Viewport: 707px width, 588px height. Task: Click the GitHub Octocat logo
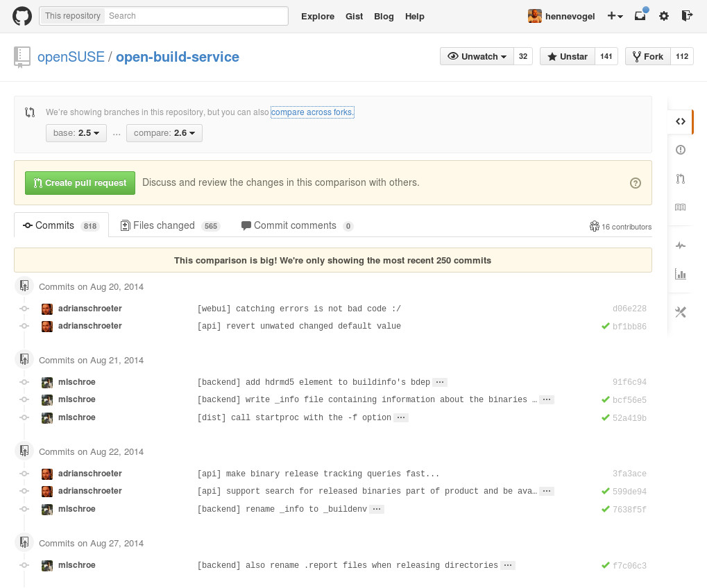pyautogui.click(x=22, y=16)
